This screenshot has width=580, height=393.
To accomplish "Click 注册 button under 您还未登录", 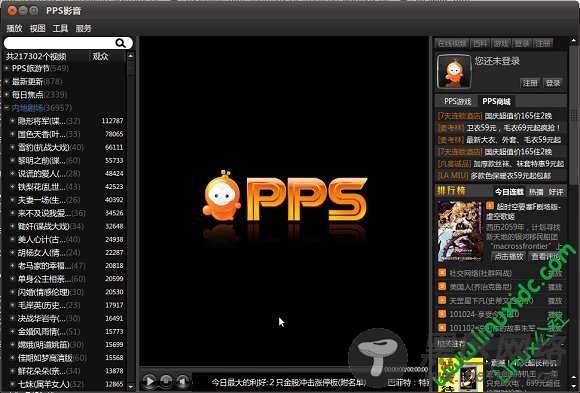I will [530, 83].
